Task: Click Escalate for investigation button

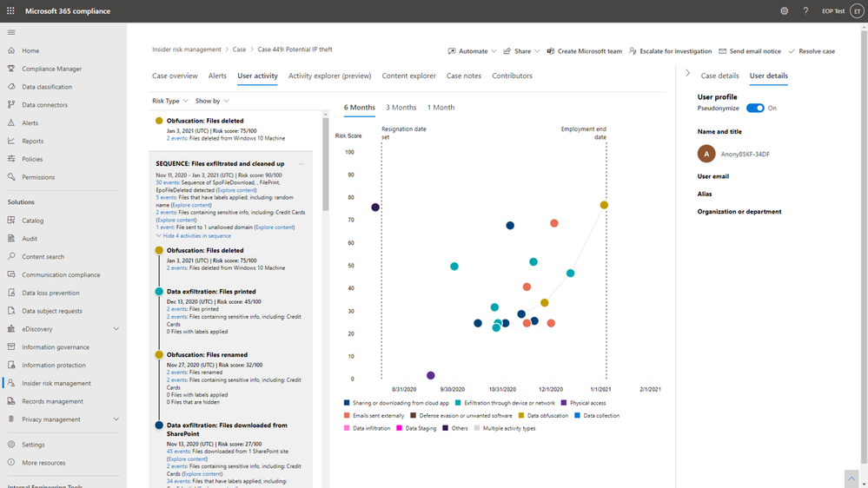Action: click(x=670, y=51)
